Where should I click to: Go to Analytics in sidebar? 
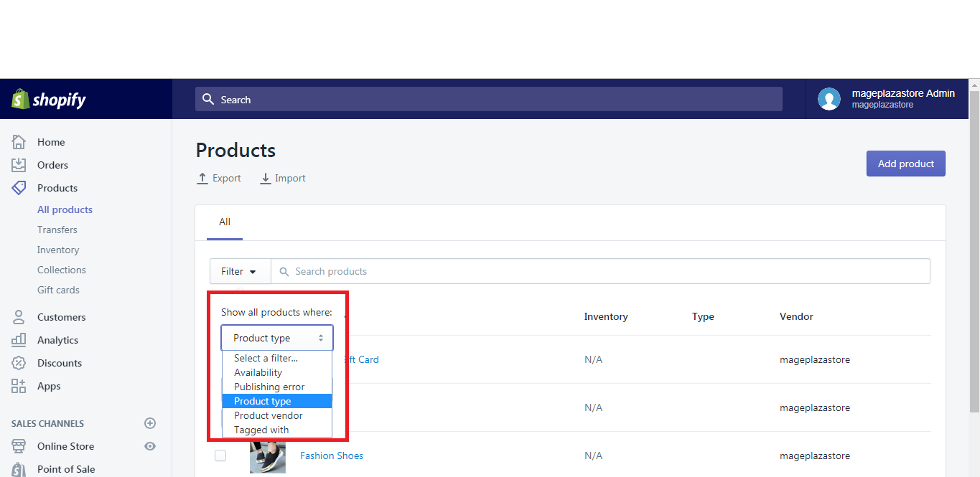(x=57, y=340)
